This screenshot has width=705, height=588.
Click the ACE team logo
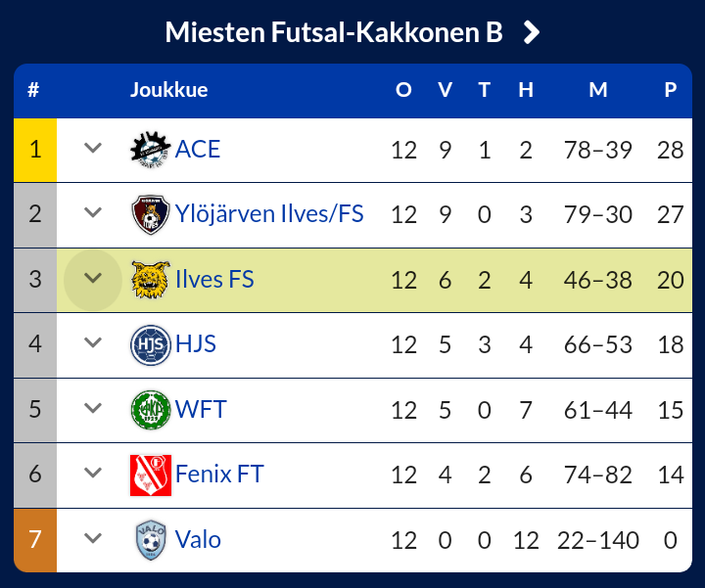(x=151, y=150)
